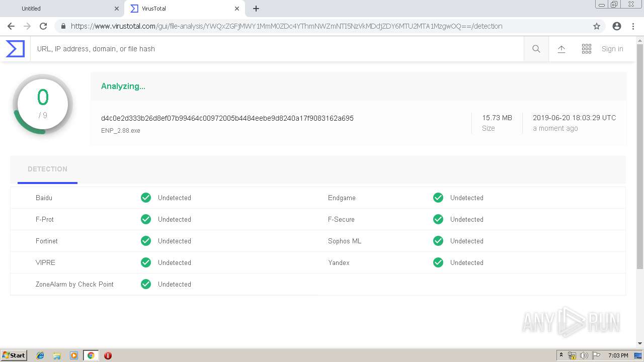Close the VirusTotal tab

[x=236, y=9]
